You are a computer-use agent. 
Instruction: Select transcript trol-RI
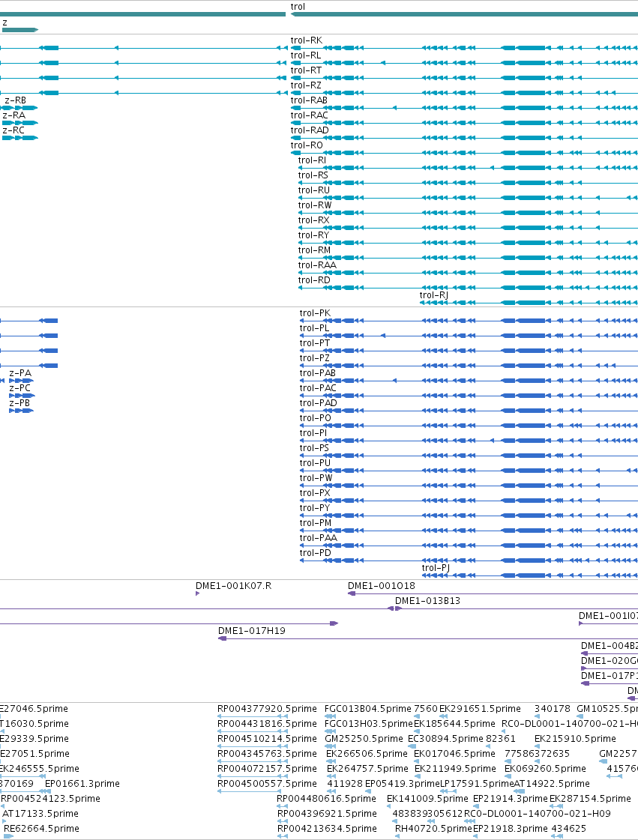point(312,160)
